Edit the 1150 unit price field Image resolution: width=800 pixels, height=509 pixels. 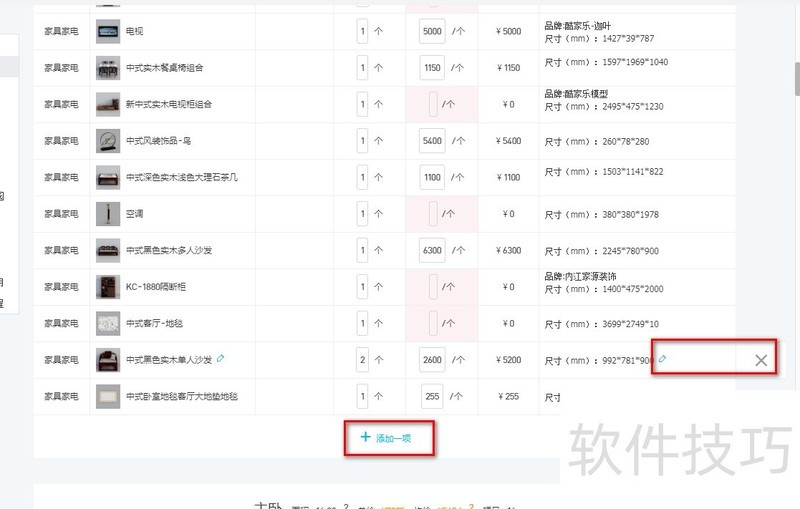(432, 68)
